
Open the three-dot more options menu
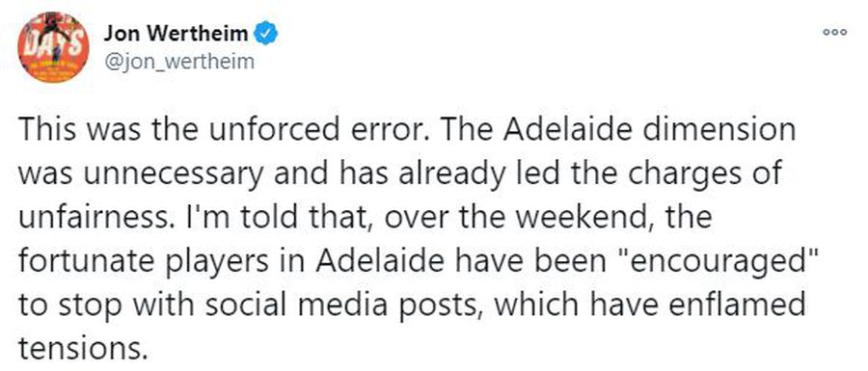point(835,33)
